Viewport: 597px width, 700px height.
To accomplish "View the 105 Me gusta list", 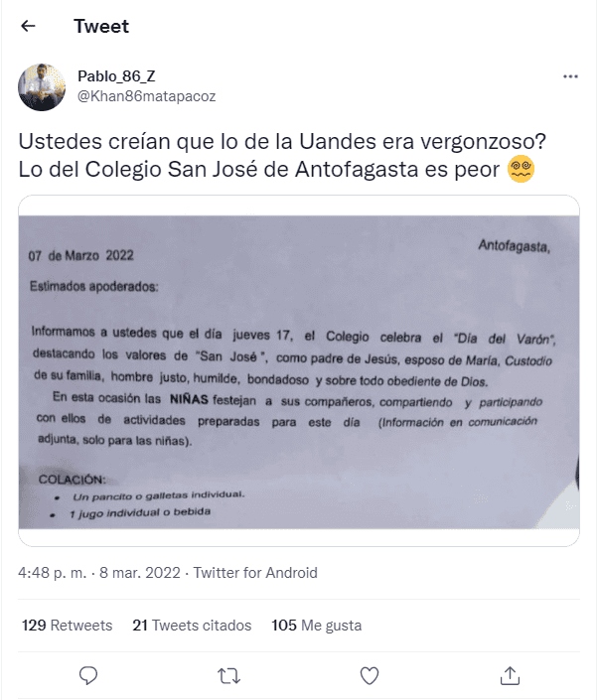I will click(x=317, y=626).
